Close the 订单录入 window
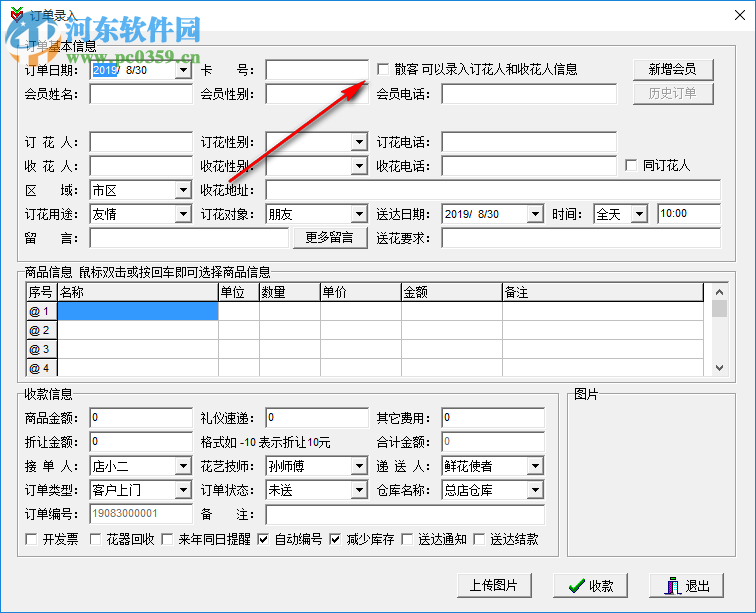The height and width of the screenshot is (613, 756). point(740,15)
